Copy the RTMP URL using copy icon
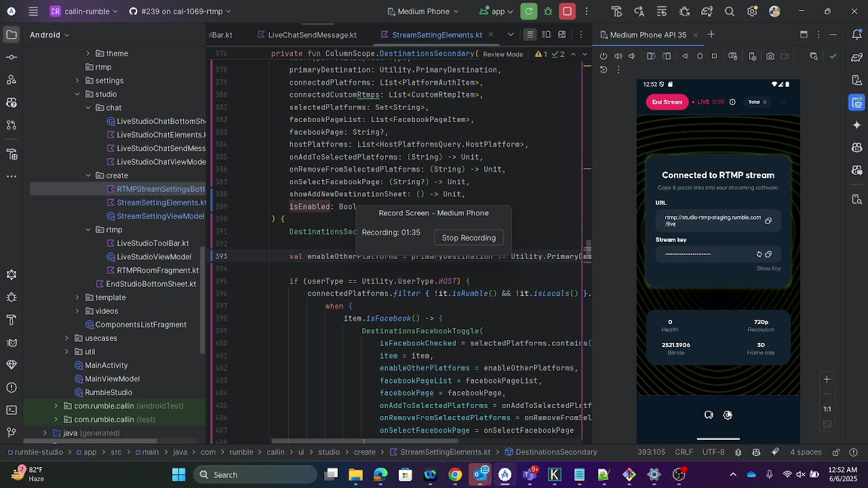This screenshot has width=868, height=488. click(768, 221)
